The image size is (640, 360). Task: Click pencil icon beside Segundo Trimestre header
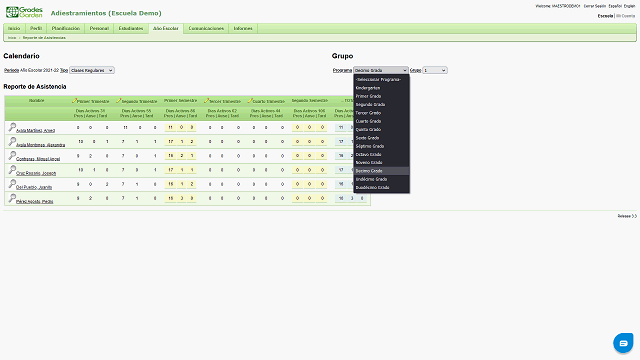(118, 100)
